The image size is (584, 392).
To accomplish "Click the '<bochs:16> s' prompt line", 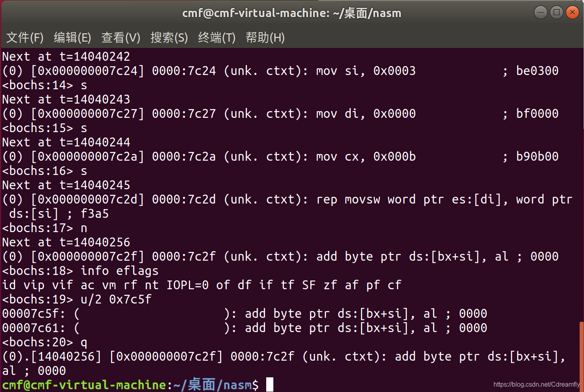I will coord(44,171).
